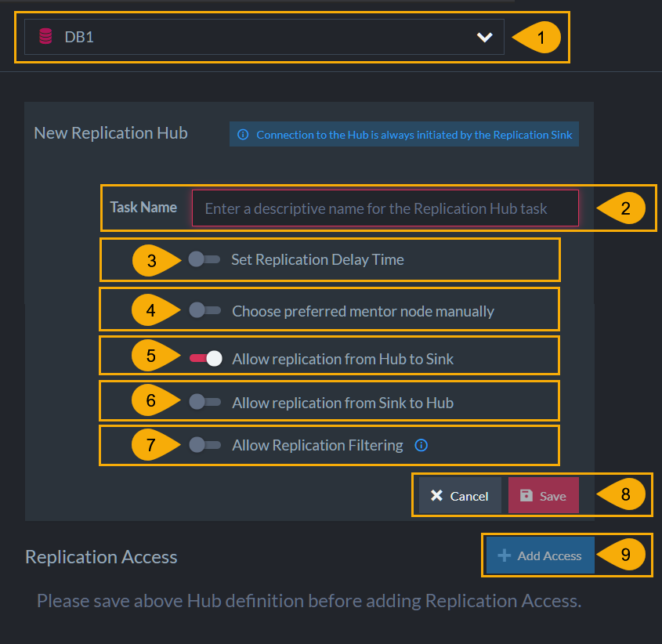662x644 pixels.
Task: Save the Replication Hub task
Action: click(544, 495)
